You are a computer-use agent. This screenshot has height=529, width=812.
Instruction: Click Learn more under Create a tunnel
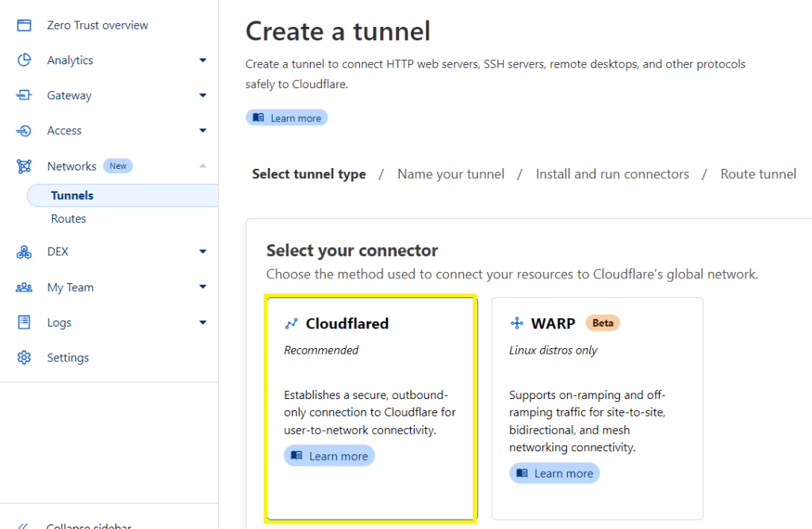(x=286, y=117)
